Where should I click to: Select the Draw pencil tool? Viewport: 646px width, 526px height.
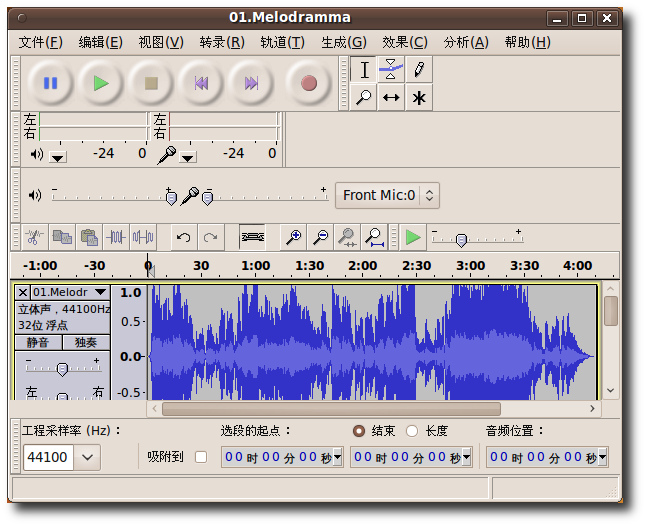[419, 70]
